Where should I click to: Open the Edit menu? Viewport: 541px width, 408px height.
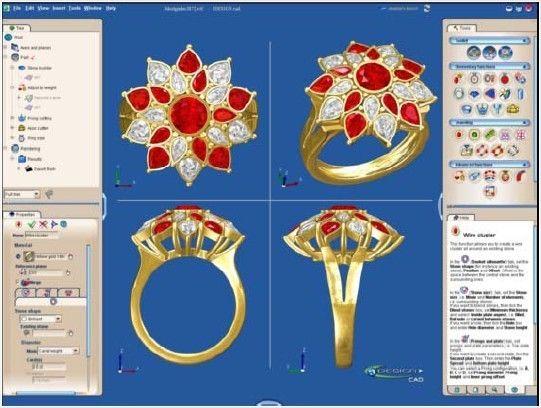coord(29,8)
